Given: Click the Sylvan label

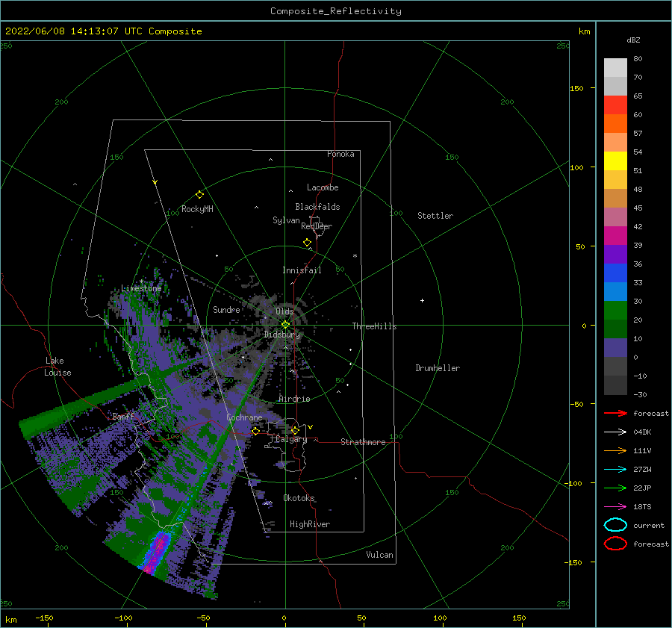Looking at the screenshot, I should [286, 220].
